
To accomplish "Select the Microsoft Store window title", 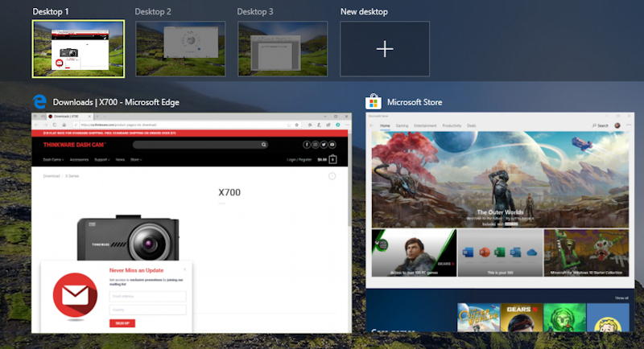I will (415, 102).
